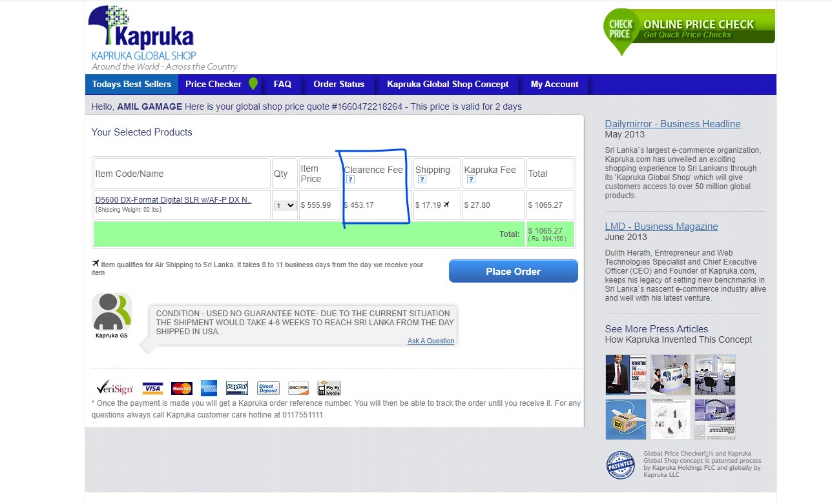
Task: Click the Place Order button
Action: click(514, 271)
